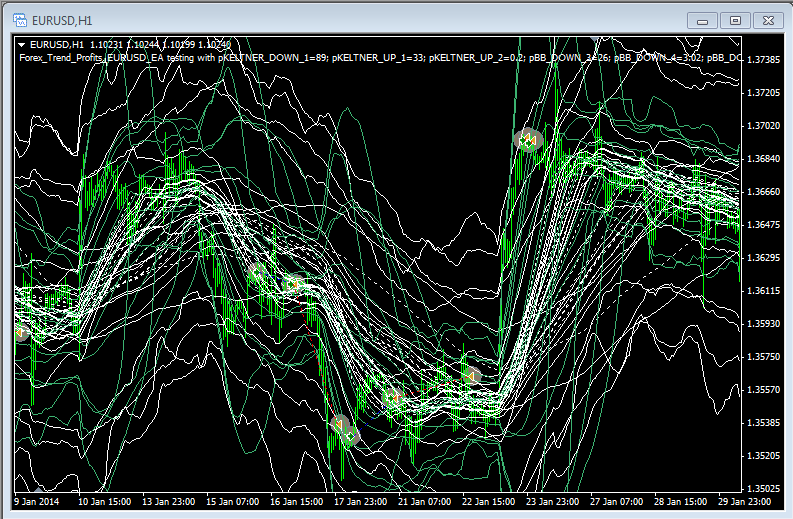Click price label 1.36840 on the scale

(x=763, y=159)
